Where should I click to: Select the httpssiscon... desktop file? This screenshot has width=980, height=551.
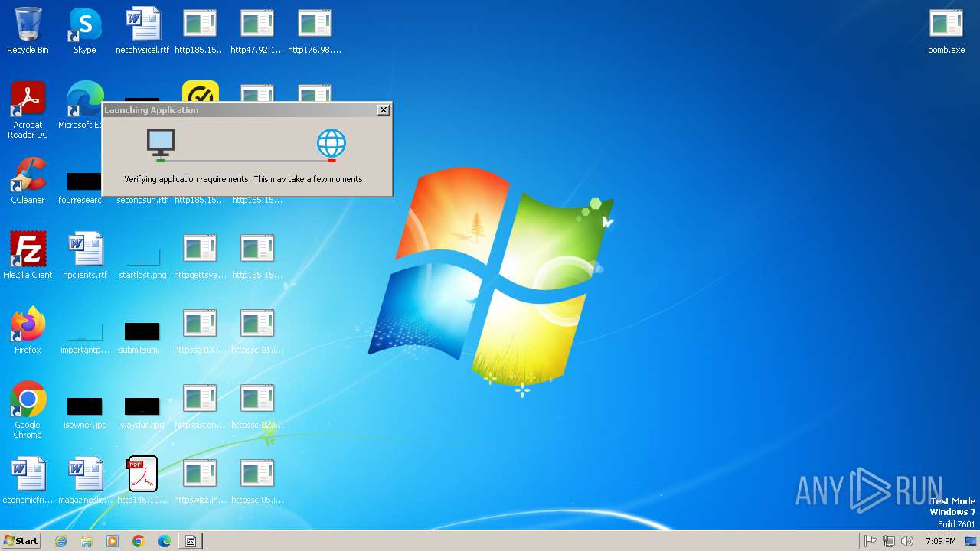[x=200, y=406]
